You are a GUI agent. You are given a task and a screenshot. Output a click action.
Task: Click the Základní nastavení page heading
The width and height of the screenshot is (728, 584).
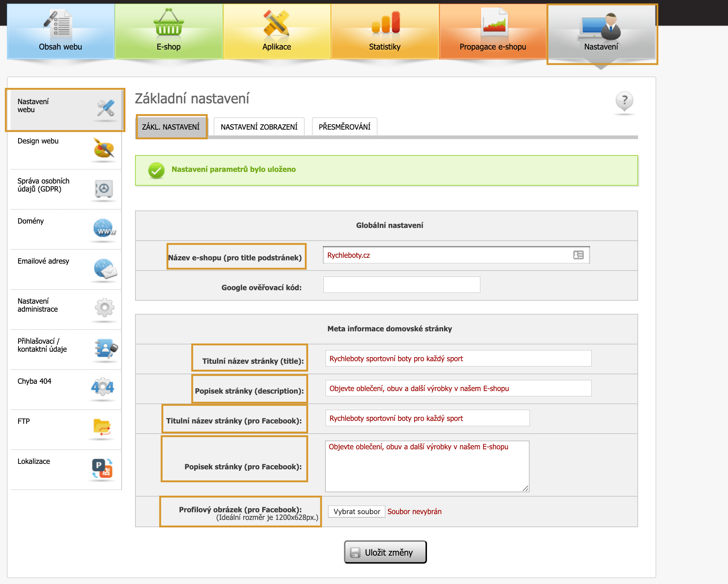point(192,99)
